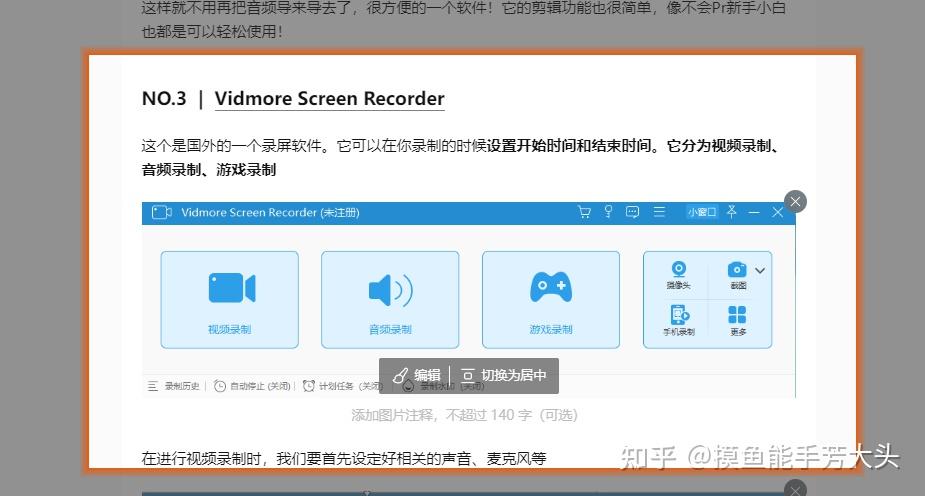Open the 手机录制 phone recorder
Screen dimensions: 925x496
coord(679,320)
